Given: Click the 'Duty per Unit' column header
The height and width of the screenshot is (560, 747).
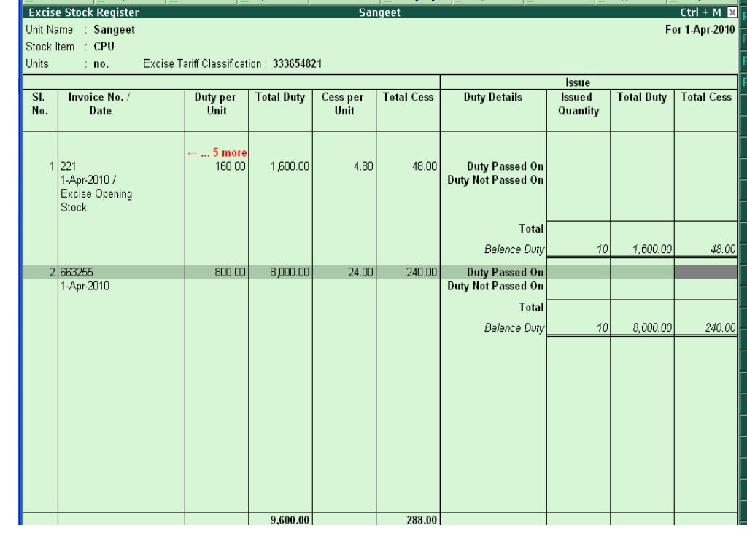Looking at the screenshot, I should click(215, 104).
